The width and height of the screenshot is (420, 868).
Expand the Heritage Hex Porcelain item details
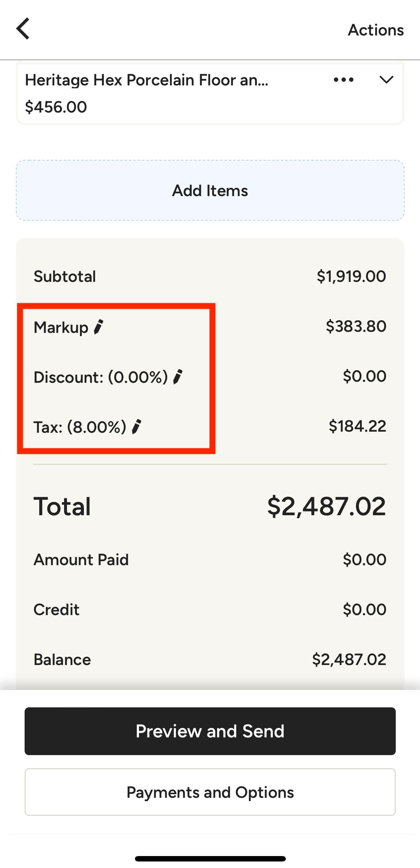tap(386, 80)
